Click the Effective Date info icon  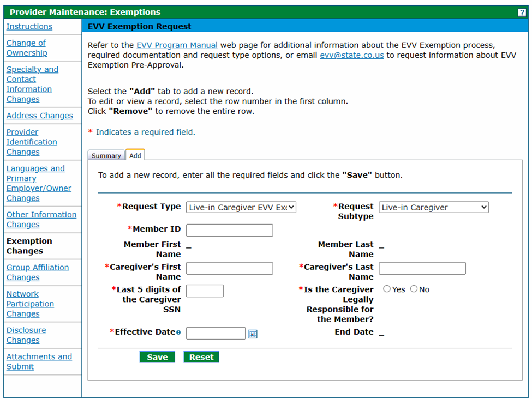[x=178, y=332]
